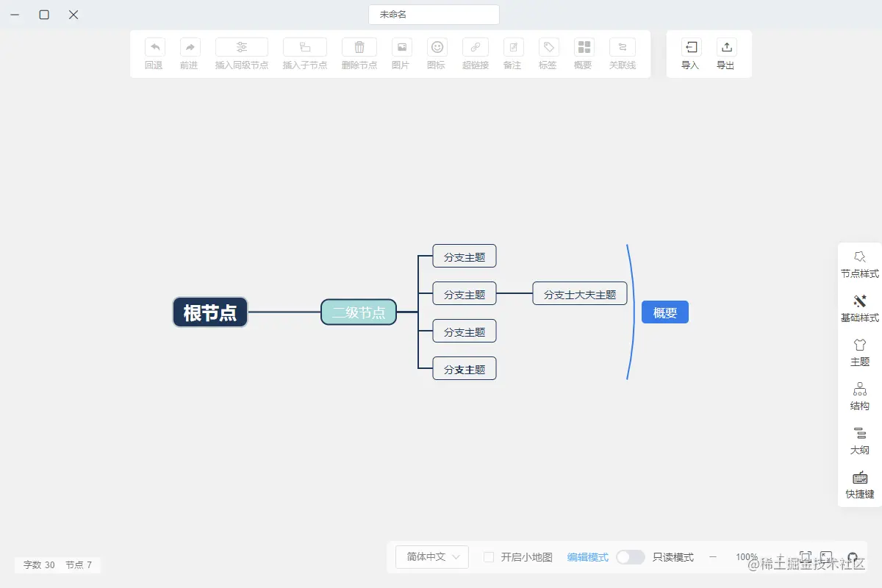The height and width of the screenshot is (588, 882).
Task: Open the 大纲 outline panel
Action: pos(860,441)
